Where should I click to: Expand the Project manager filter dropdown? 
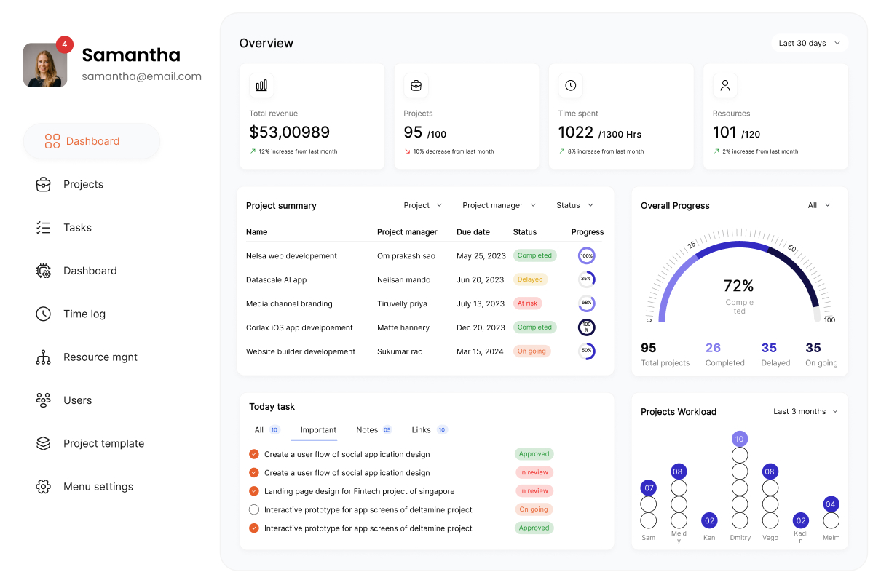point(499,205)
